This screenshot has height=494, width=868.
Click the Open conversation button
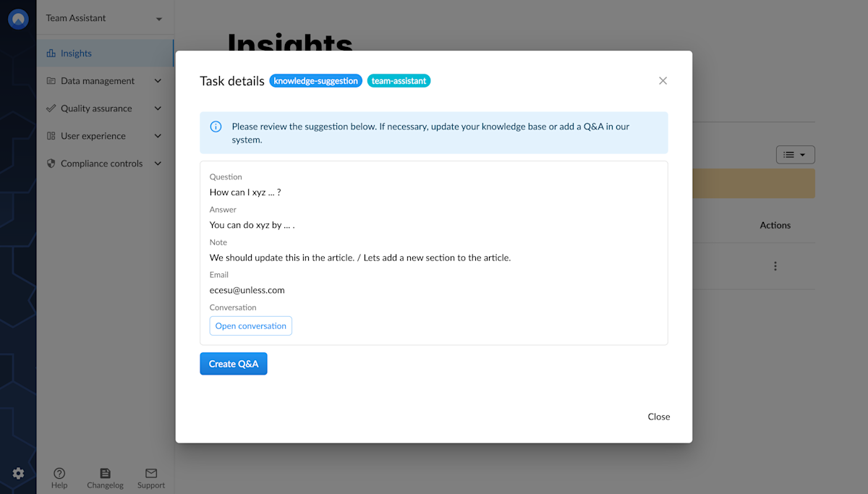pyautogui.click(x=250, y=325)
